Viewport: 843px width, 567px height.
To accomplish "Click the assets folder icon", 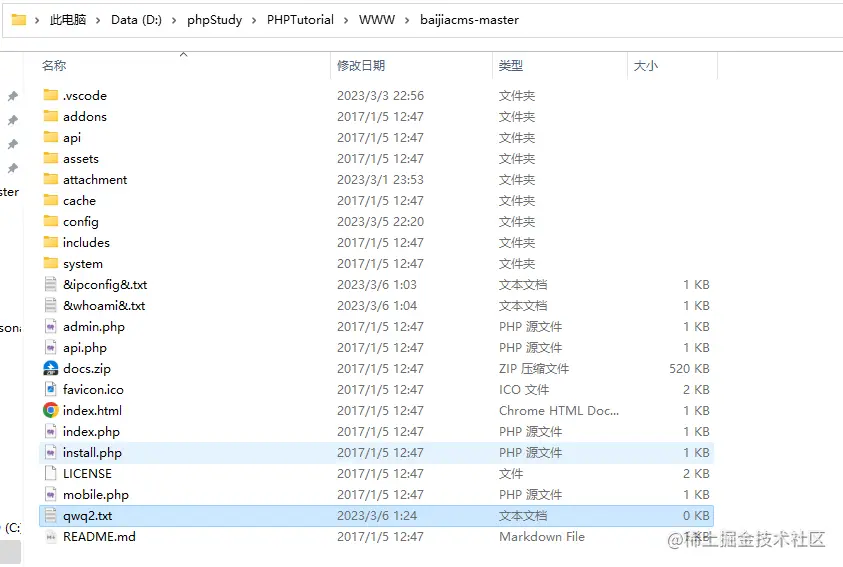I will coord(51,158).
